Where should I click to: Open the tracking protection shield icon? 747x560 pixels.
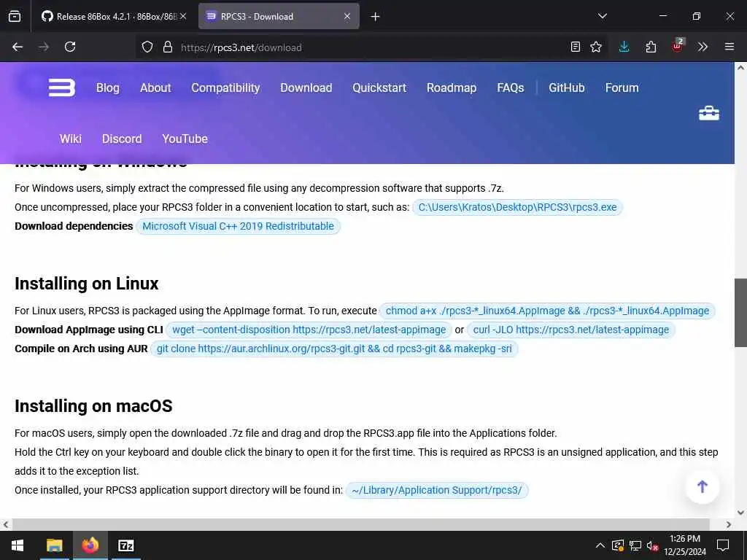click(x=147, y=47)
